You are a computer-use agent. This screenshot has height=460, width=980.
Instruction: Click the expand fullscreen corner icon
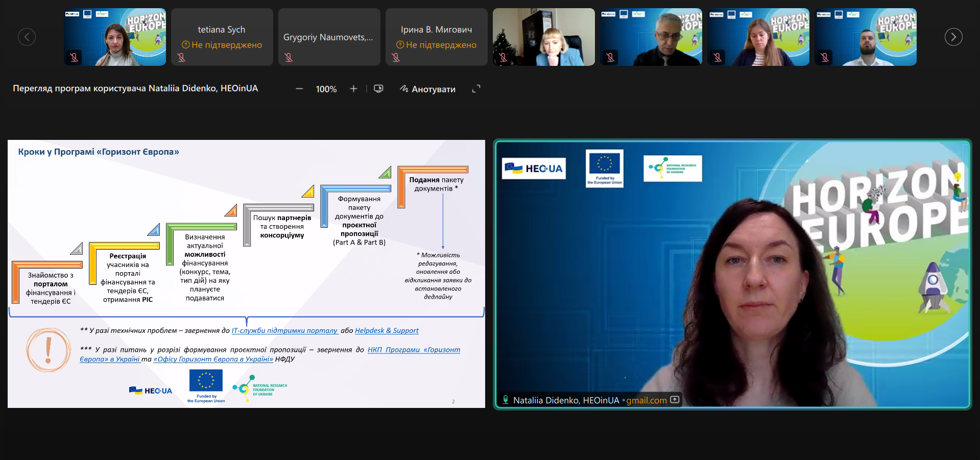(476, 89)
